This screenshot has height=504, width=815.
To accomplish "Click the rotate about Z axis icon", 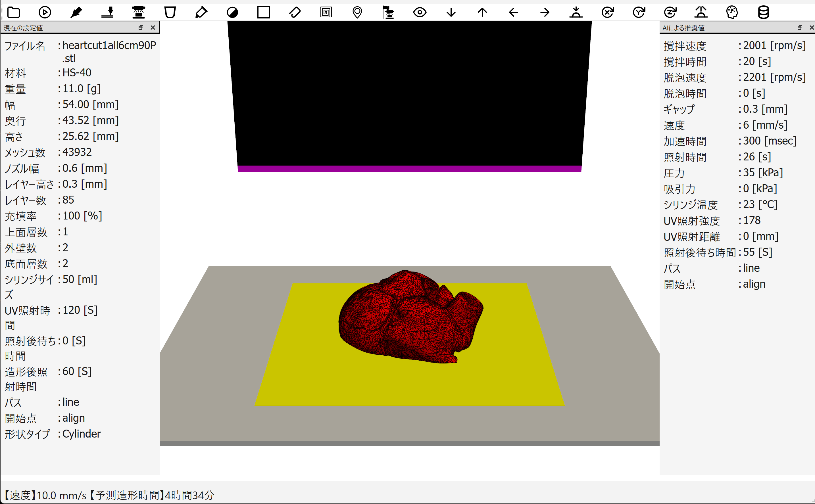I will (x=670, y=12).
